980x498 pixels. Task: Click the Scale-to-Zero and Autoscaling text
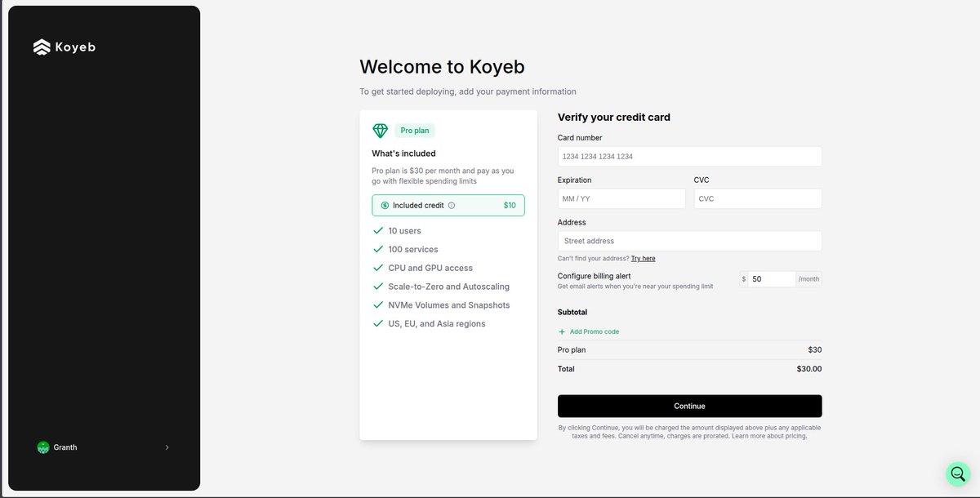click(x=449, y=287)
